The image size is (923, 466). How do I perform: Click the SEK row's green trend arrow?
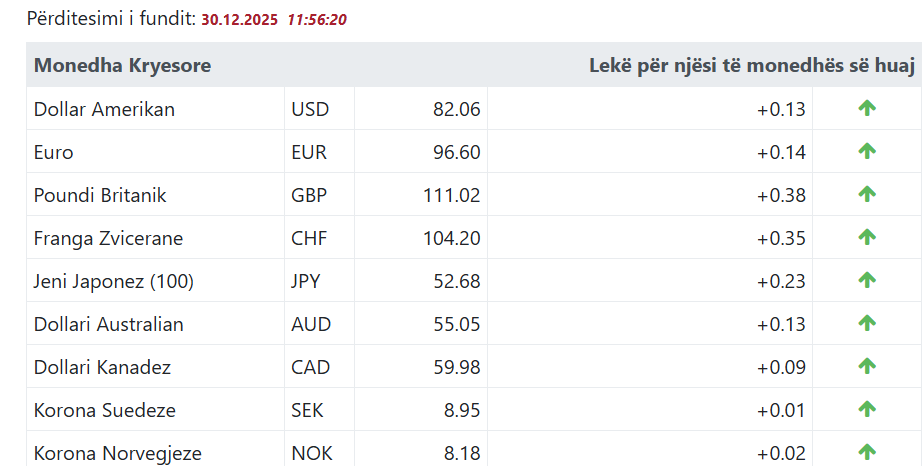pyautogui.click(x=867, y=410)
